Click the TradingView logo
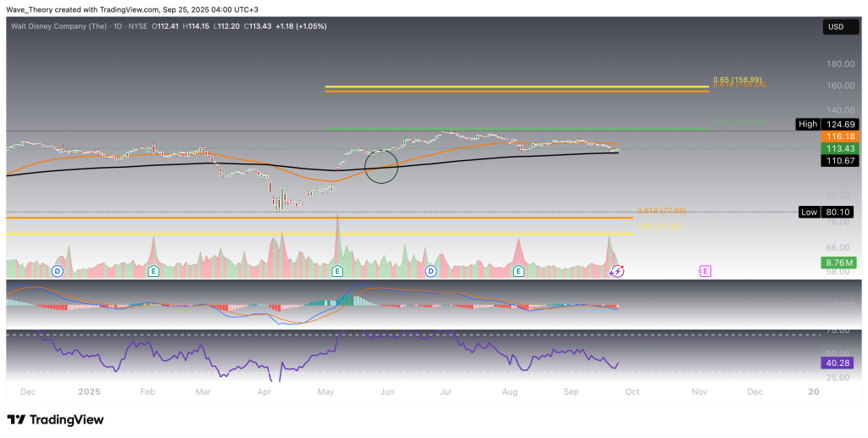Screen dimensions: 868x438 pos(55,419)
